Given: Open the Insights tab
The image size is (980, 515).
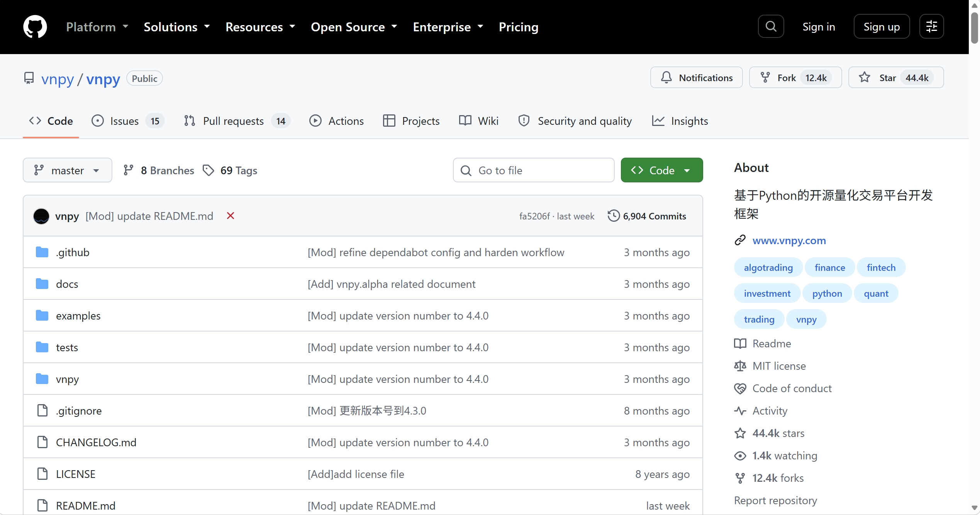Looking at the screenshot, I should point(680,121).
